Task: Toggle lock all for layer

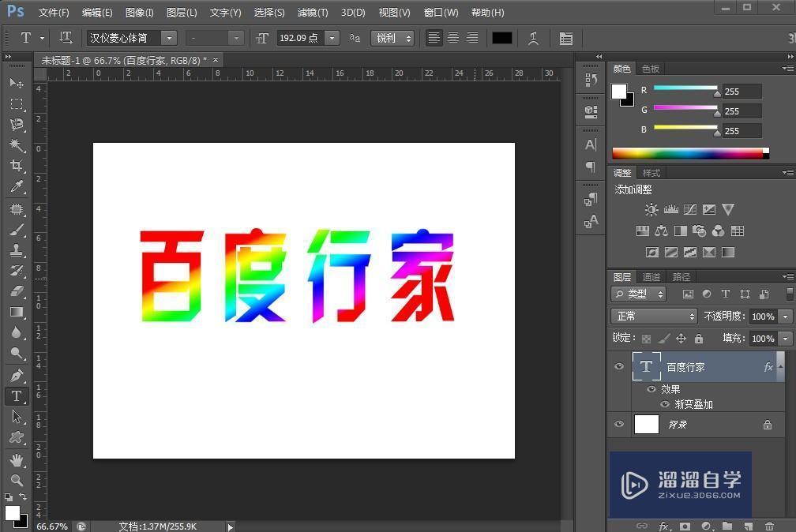Action: (x=699, y=338)
